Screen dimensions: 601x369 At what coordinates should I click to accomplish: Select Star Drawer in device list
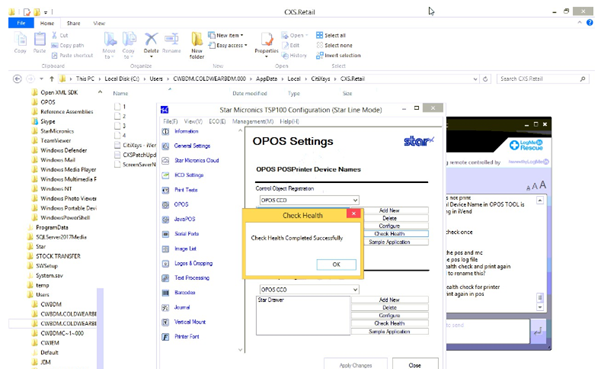(x=271, y=300)
